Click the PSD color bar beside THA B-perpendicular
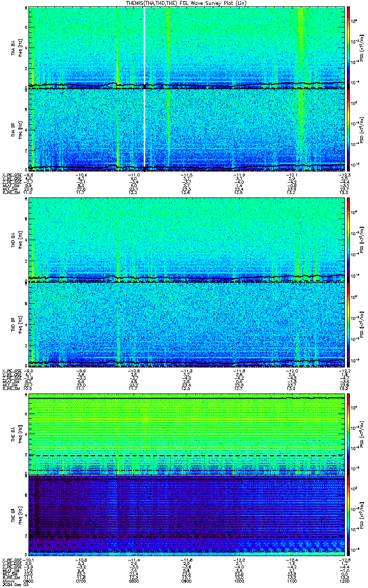 point(348,47)
